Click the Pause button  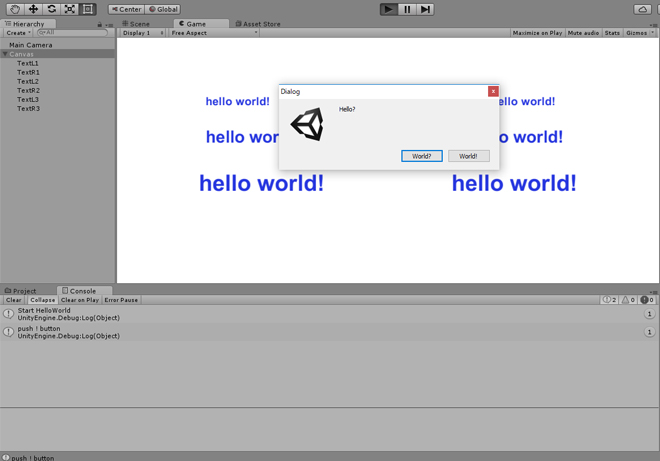pyautogui.click(x=407, y=9)
